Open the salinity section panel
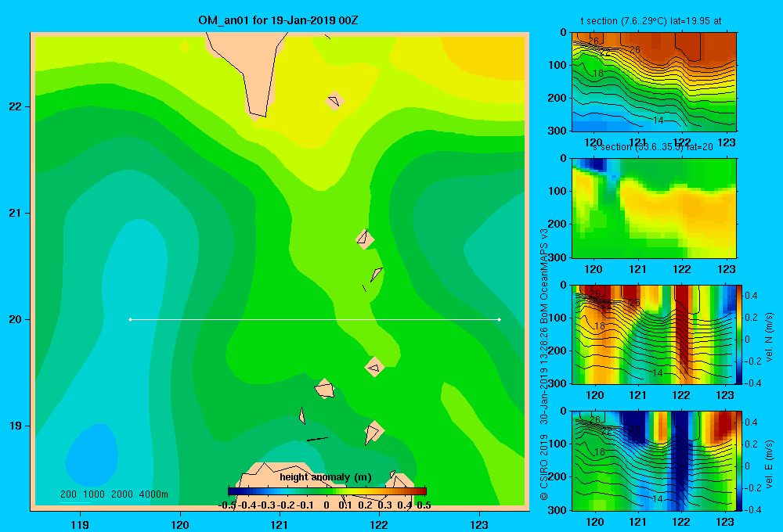The image size is (783, 532). pos(654,208)
